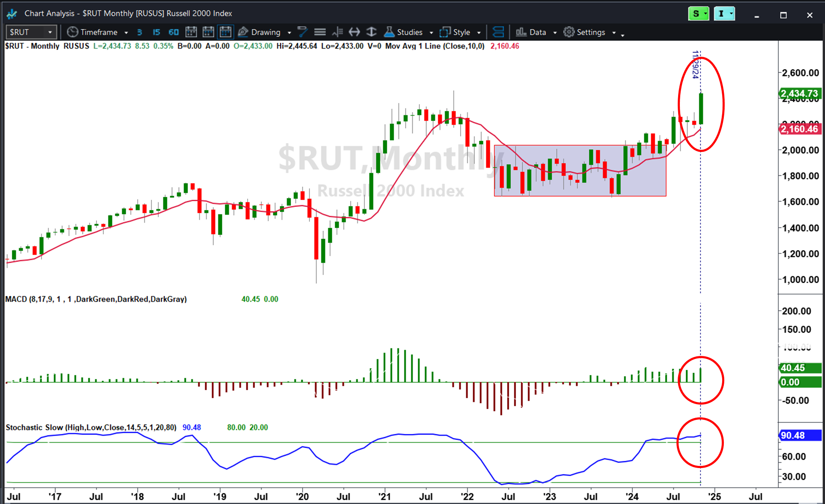Open the green S symbol-link dropdown

(699, 14)
